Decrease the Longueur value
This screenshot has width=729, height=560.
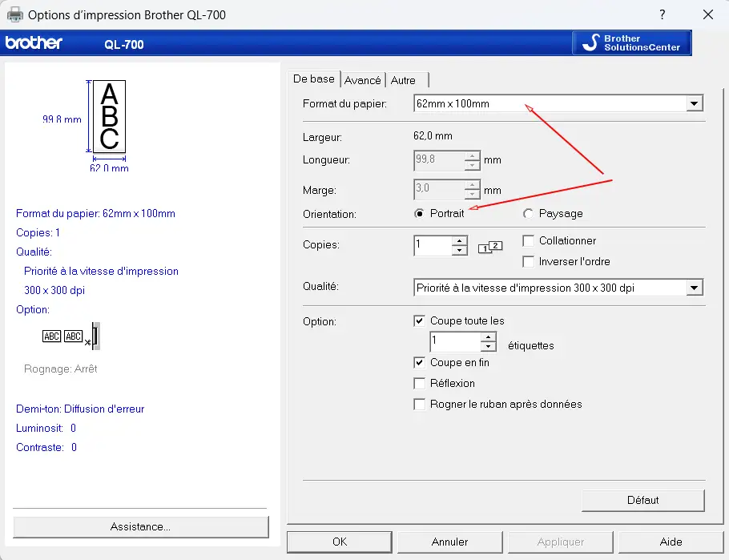click(x=472, y=165)
